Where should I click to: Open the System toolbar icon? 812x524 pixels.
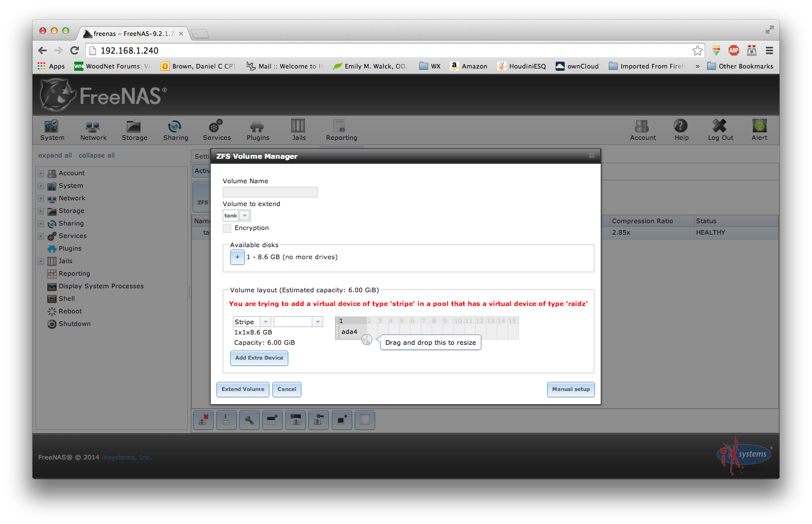(x=52, y=130)
